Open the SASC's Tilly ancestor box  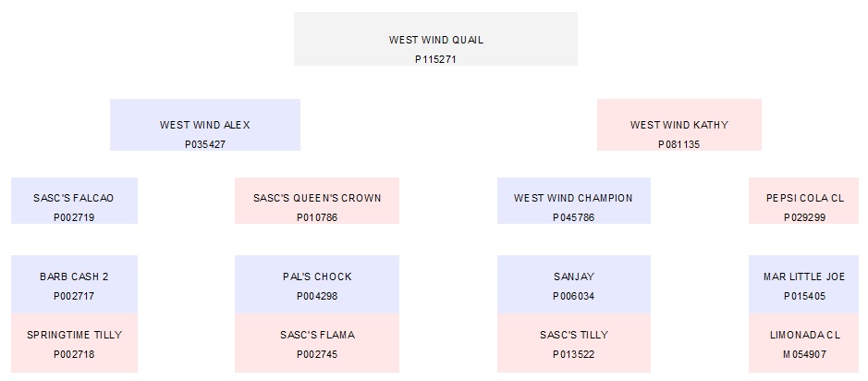pyautogui.click(x=573, y=343)
